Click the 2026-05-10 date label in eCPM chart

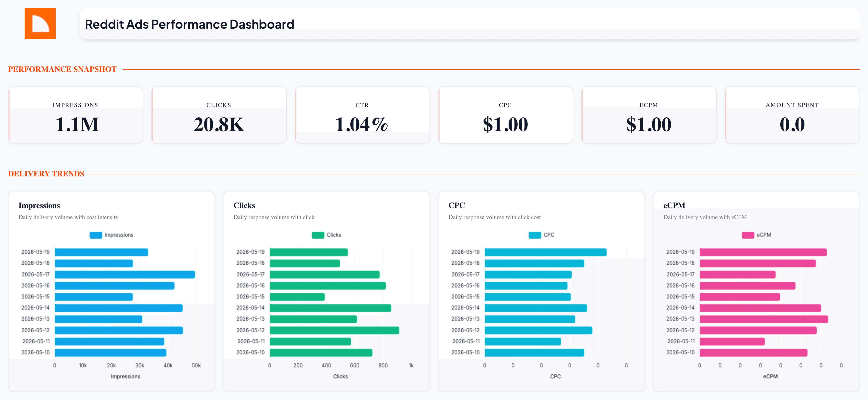pos(680,352)
